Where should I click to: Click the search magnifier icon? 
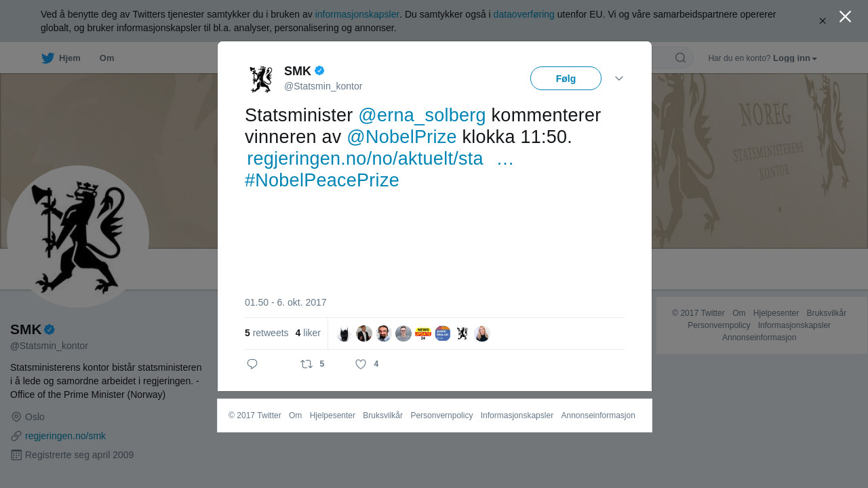(x=680, y=58)
